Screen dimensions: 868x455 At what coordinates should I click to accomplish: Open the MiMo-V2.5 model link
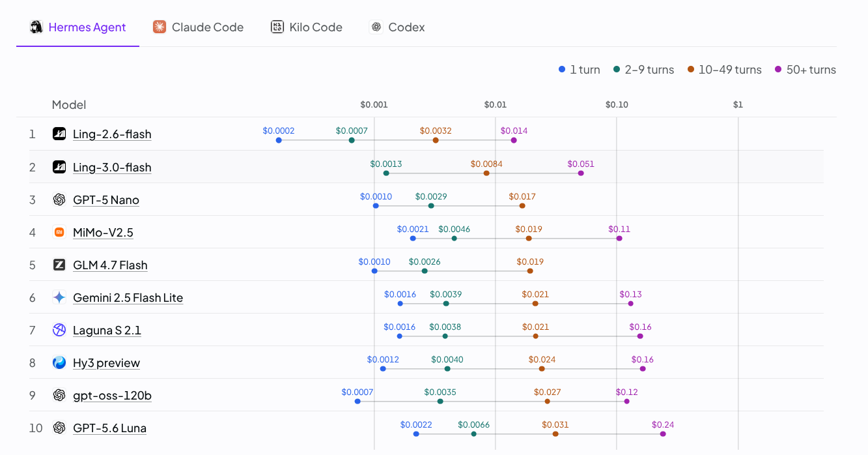tap(103, 232)
